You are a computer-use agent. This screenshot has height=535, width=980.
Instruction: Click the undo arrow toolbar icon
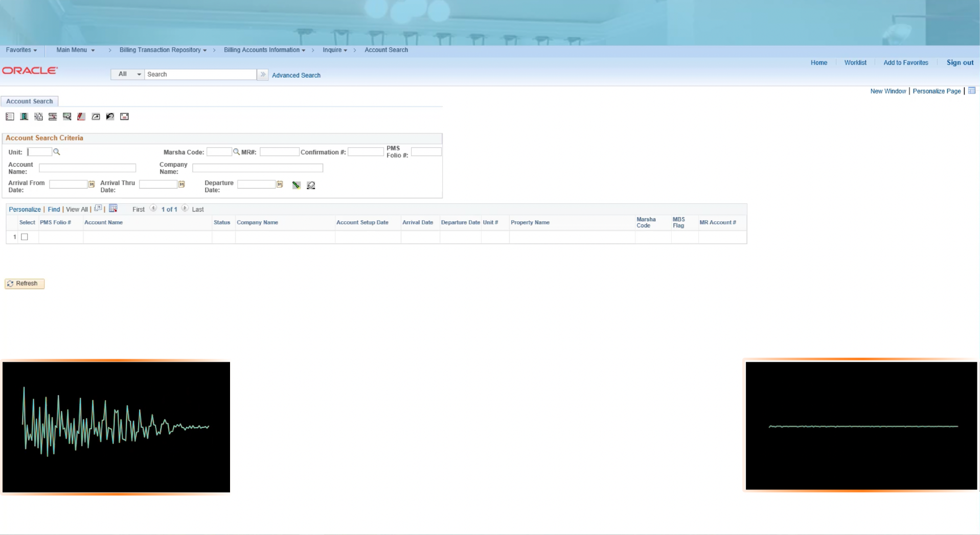coord(110,117)
